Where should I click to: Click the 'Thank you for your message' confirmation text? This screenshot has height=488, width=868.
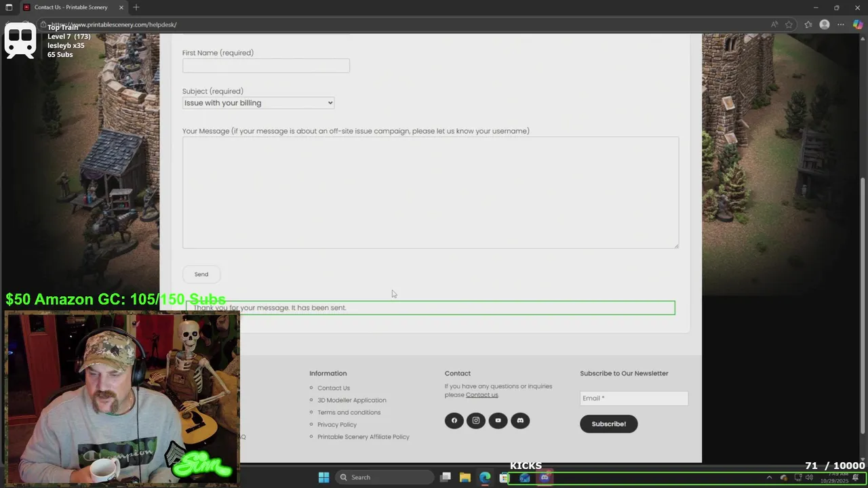(x=270, y=308)
